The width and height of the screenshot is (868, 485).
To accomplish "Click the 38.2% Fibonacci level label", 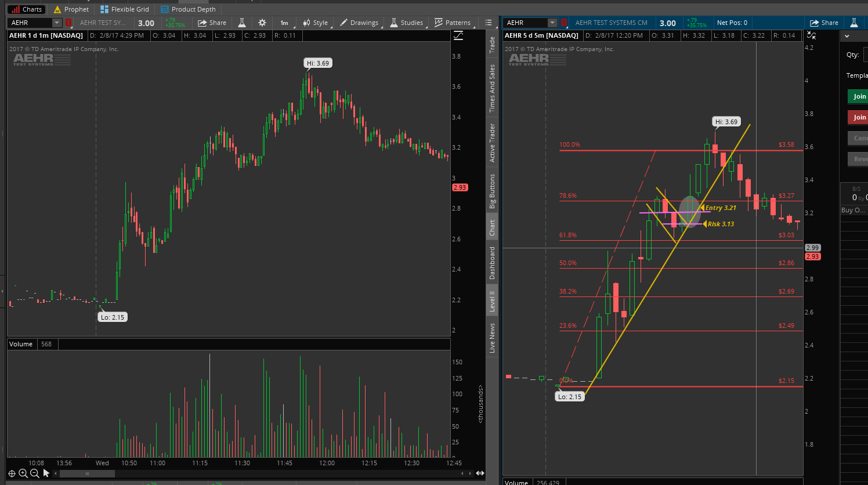I will (x=568, y=291).
